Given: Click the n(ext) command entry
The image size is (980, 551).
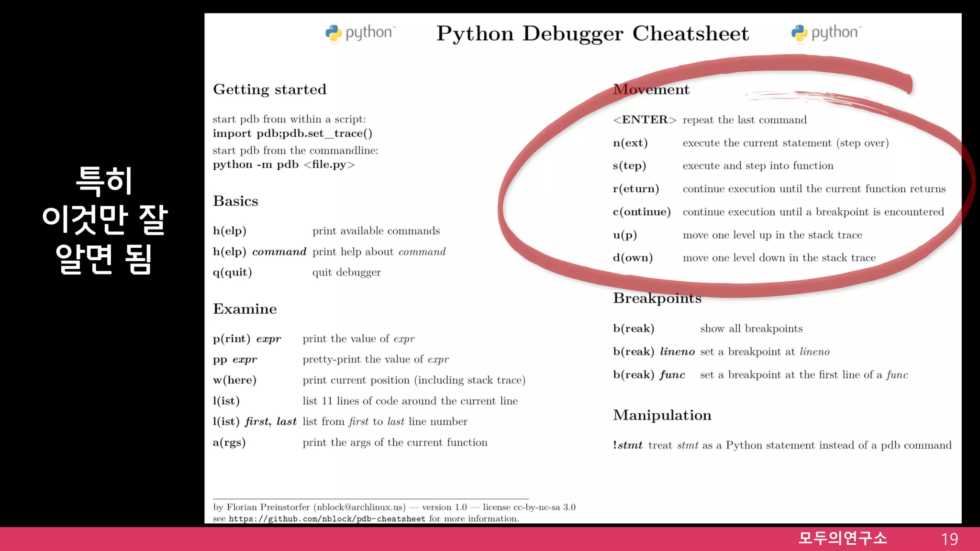Looking at the screenshot, I should click(630, 143).
